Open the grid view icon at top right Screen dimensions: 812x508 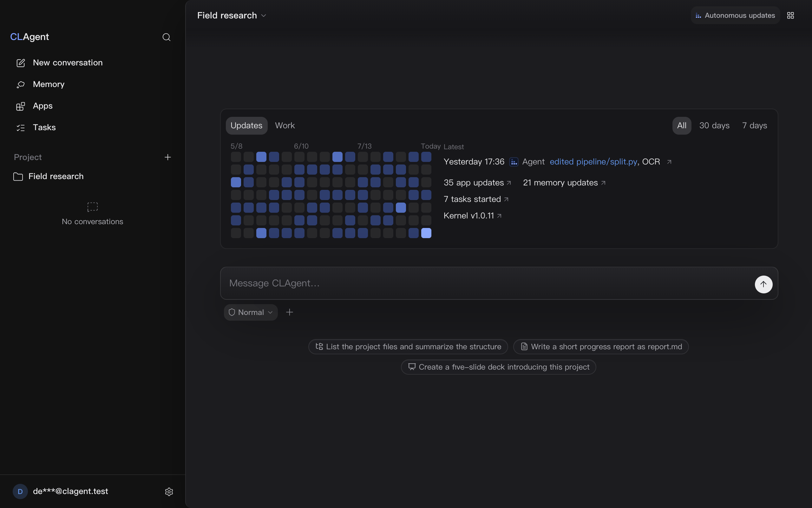coord(790,16)
